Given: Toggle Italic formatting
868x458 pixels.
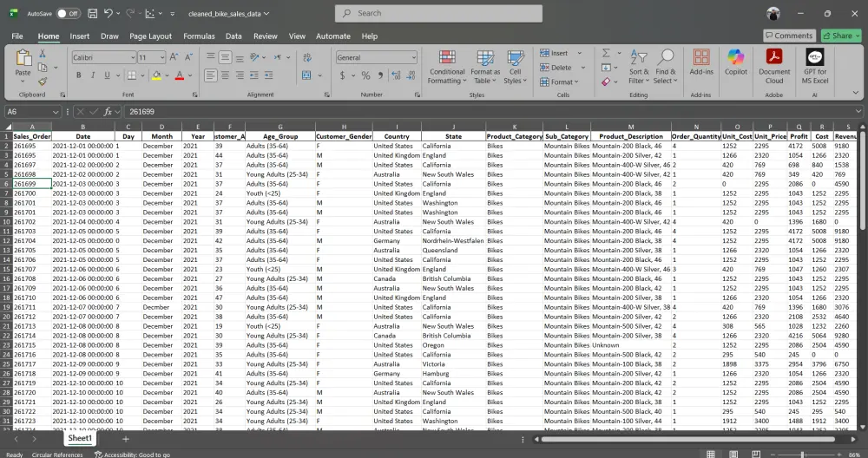Looking at the screenshot, I should tap(93, 75).
